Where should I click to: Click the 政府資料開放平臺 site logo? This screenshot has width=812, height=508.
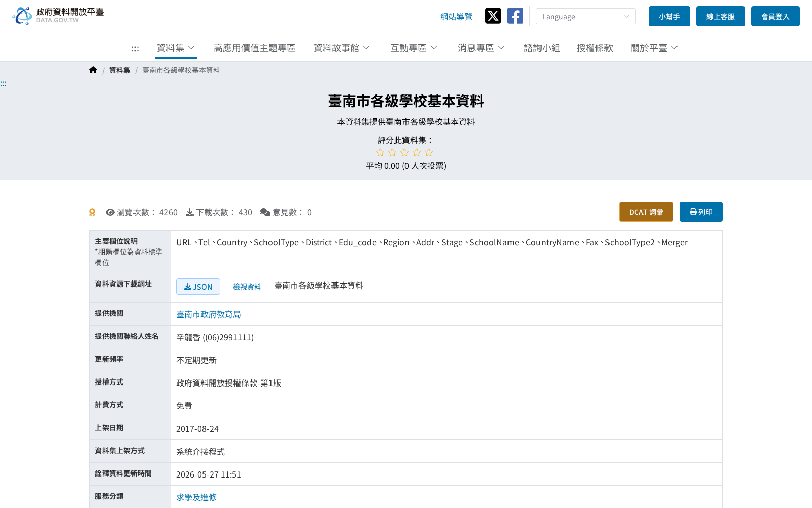[x=58, y=16]
